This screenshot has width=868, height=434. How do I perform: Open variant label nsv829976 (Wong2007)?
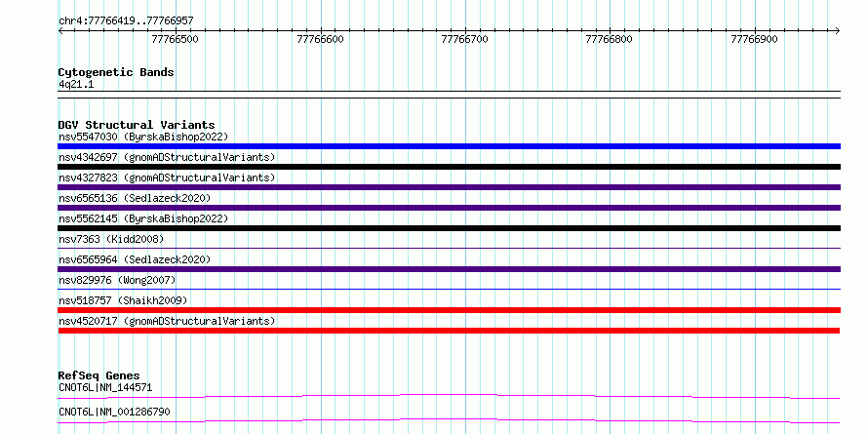[x=117, y=280]
